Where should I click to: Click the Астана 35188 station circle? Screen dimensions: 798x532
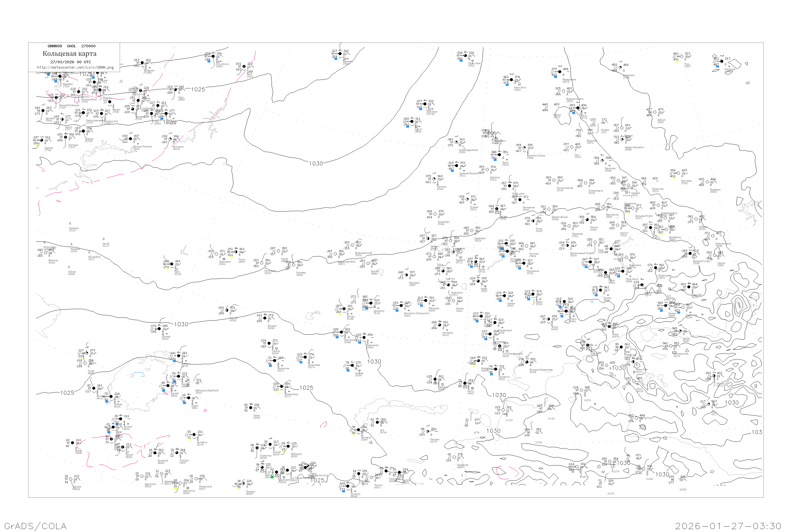coord(344,309)
